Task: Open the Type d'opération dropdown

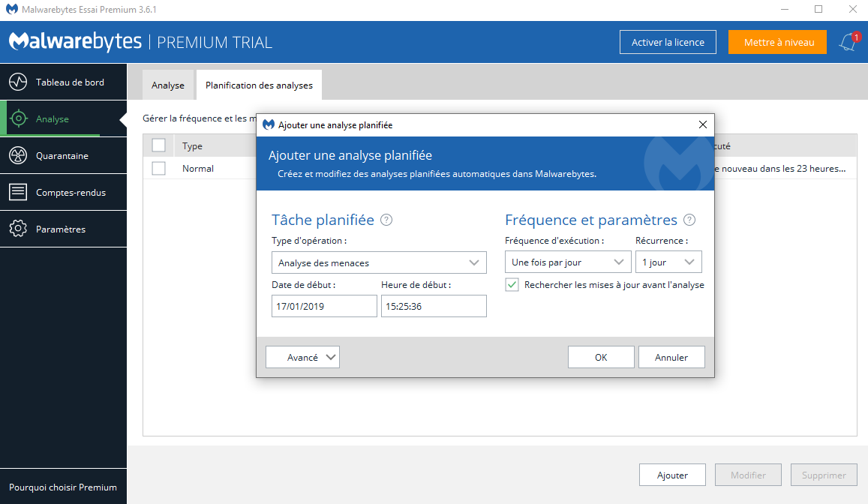Action: (x=378, y=262)
